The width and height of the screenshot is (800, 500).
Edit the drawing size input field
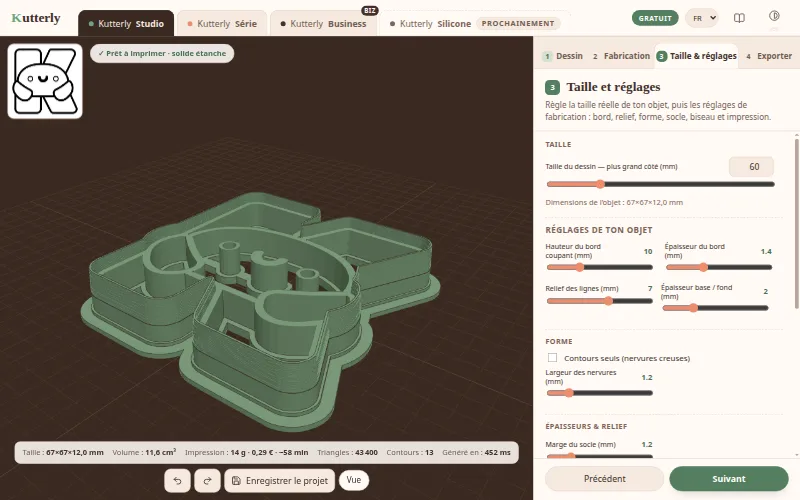[751, 167]
